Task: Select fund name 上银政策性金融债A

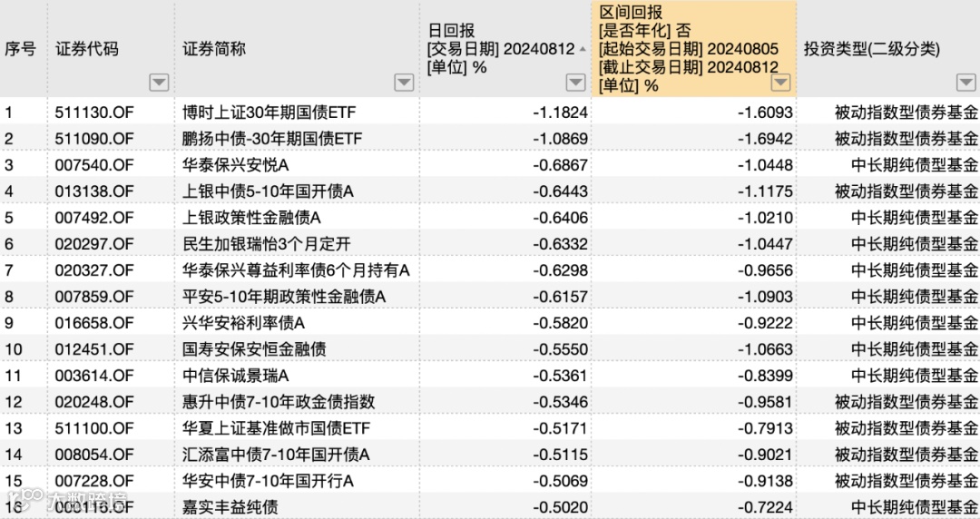Action: click(x=251, y=218)
